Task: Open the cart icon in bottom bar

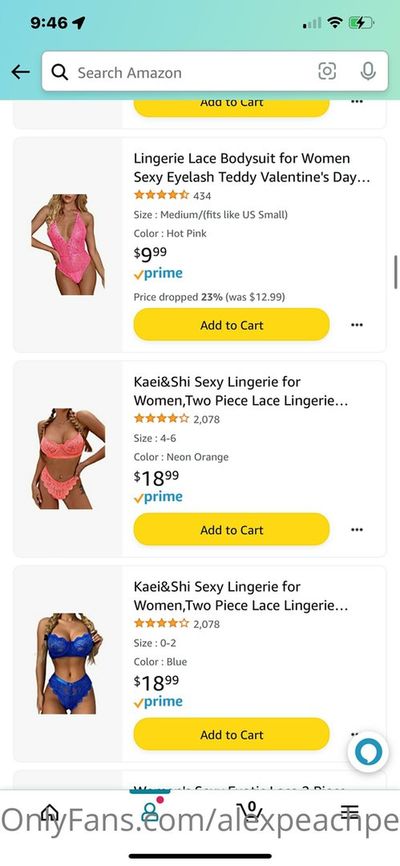Action: 250,811
